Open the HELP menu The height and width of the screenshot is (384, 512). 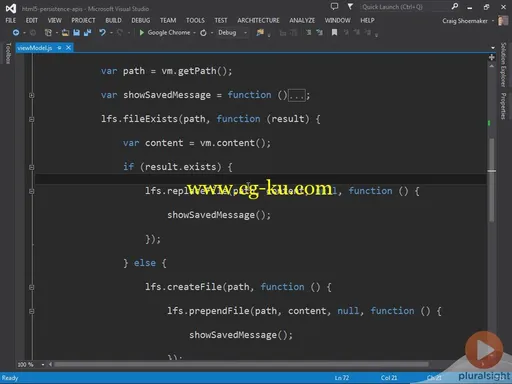coord(367,20)
